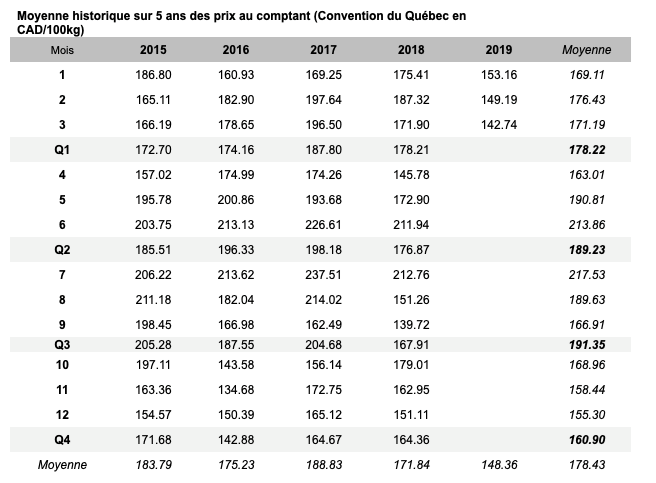
Task: Click the cell with value 226.61
Action: click(323, 224)
